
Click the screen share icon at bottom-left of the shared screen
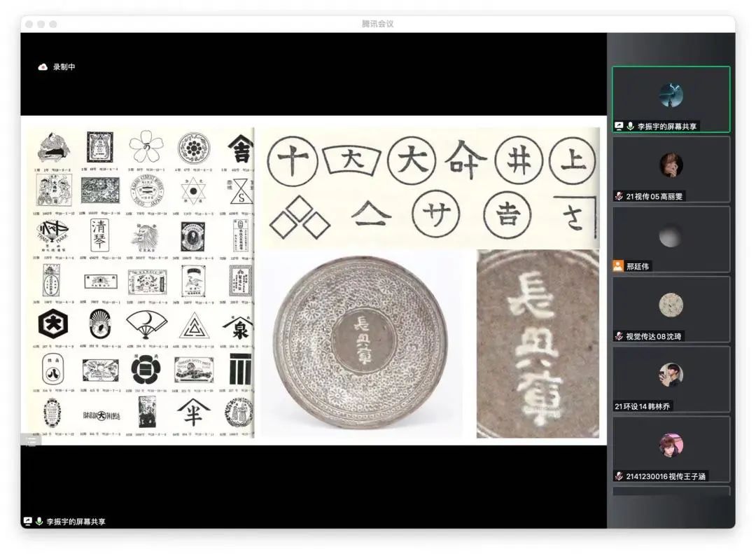pos(28,522)
